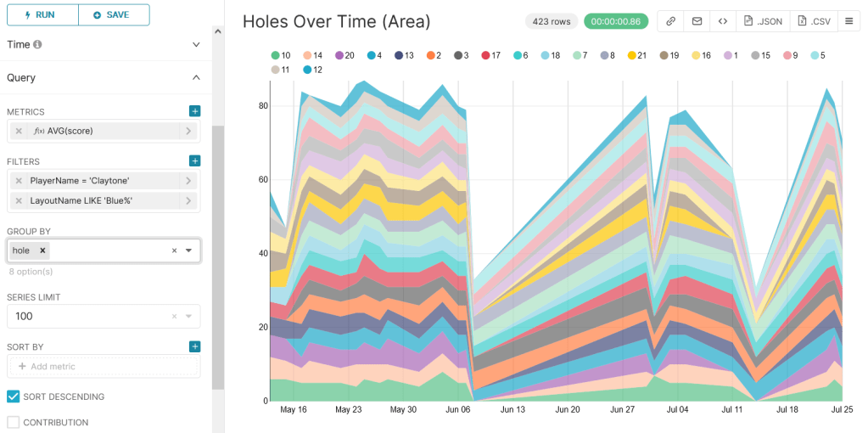The height and width of the screenshot is (433, 868).
Task: Toggle series 10 in the legend
Action: [281, 55]
